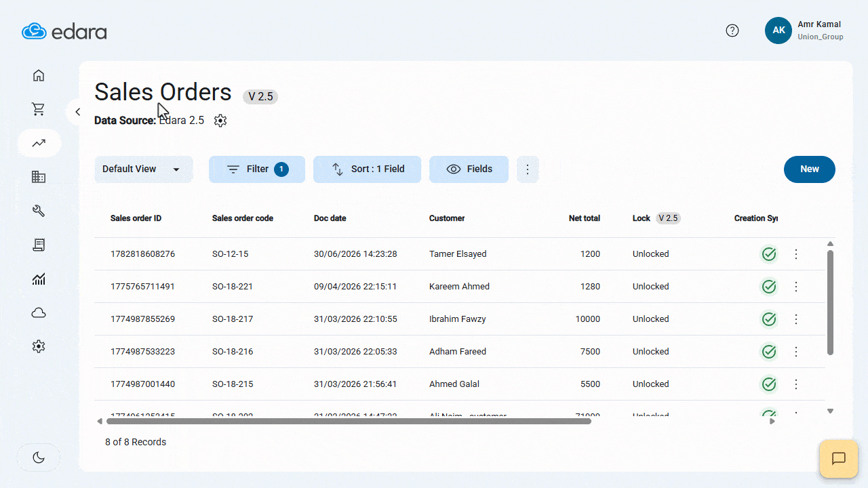Open the AK user avatar
Screen dimensions: 868x488
pyautogui.click(x=778, y=30)
